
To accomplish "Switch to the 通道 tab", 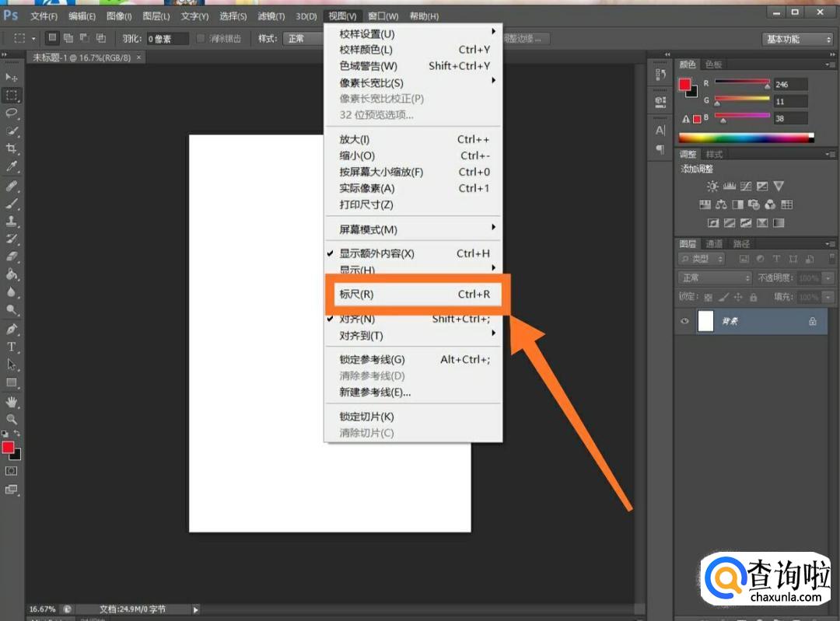I will coord(714,244).
